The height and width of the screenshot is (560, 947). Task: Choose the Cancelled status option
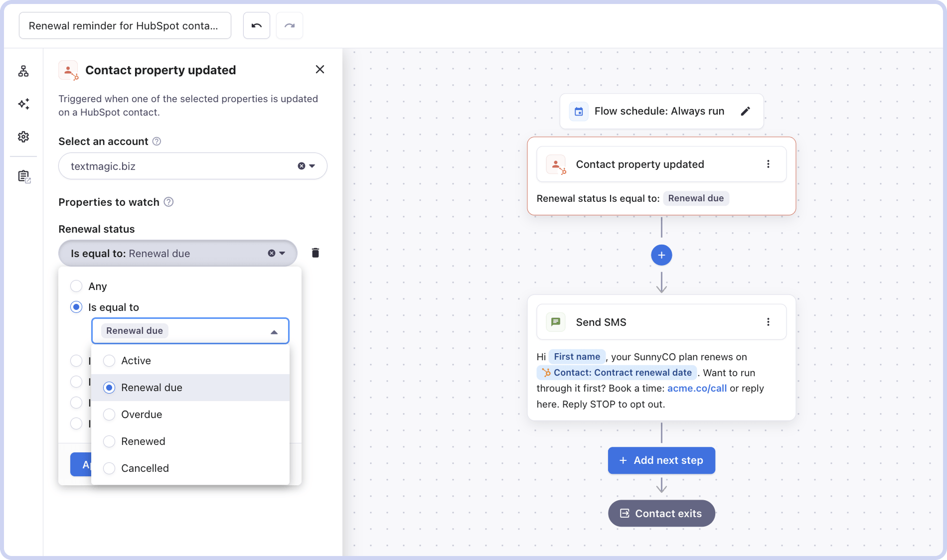coord(190,468)
